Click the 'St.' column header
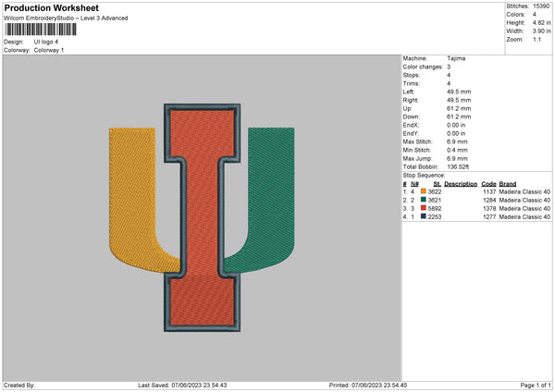This screenshot has height=392, width=555. [438, 184]
